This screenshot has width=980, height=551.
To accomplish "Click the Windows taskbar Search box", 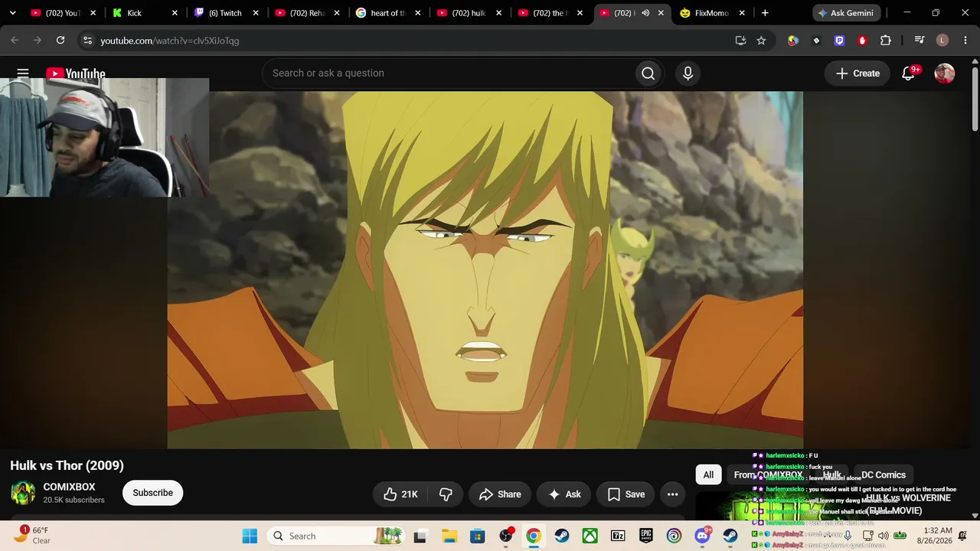I will coord(336,536).
